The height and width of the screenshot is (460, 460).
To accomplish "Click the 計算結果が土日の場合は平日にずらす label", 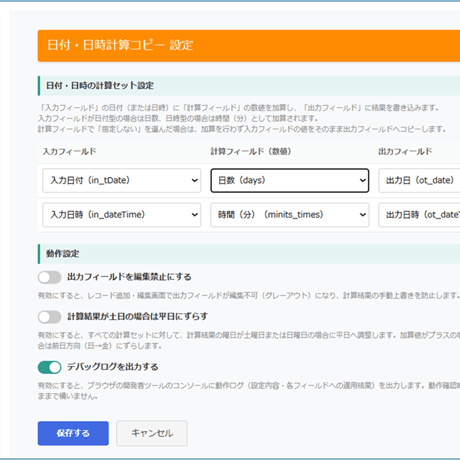I will pyautogui.click(x=138, y=316).
